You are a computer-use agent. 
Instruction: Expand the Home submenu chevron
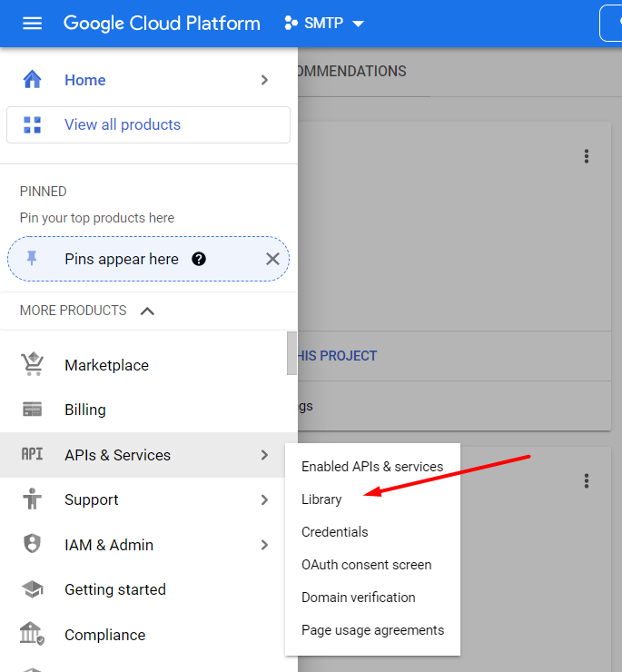(264, 80)
